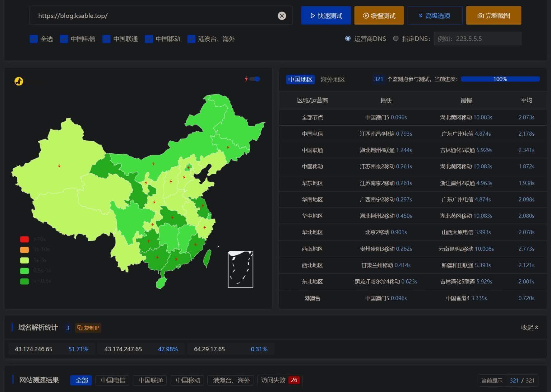This screenshot has width=551, height=392.
Task: Filter results by 访问失败 tab
Action: point(280,380)
